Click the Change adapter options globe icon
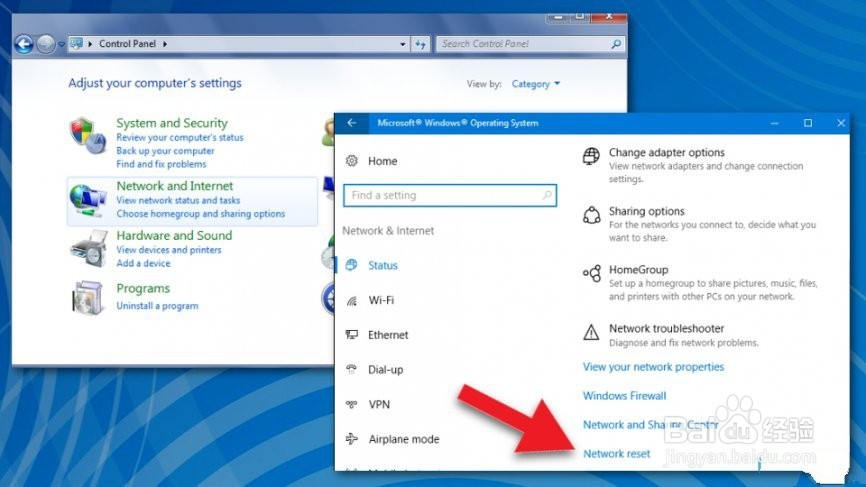 591,156
